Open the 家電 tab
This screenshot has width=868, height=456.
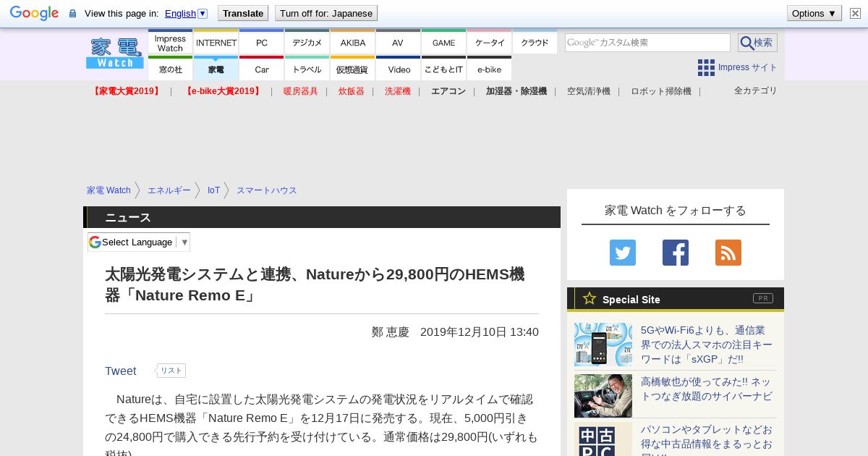tap(216, 69)
